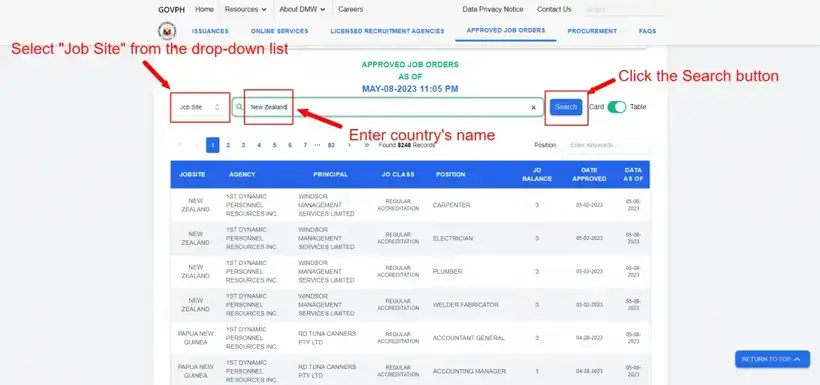The image size is (820, 385).
Task: Expand the About DMW menu
Action: [302, 9]
